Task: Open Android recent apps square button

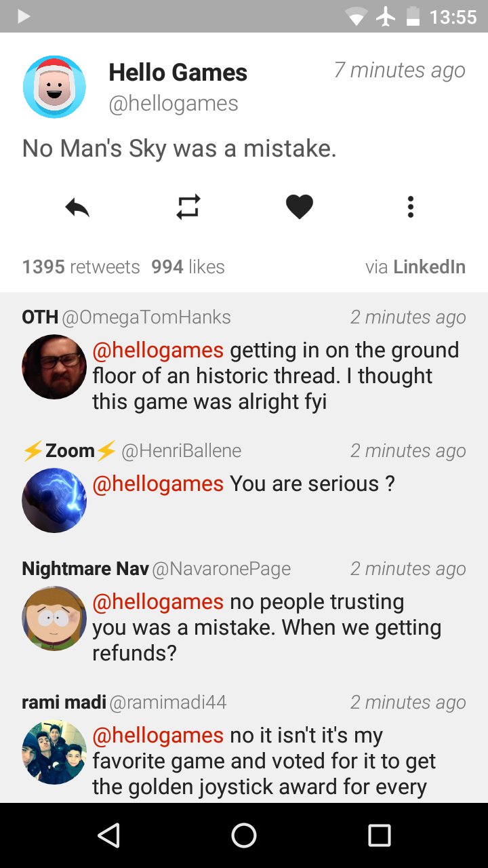Action: 380,835
